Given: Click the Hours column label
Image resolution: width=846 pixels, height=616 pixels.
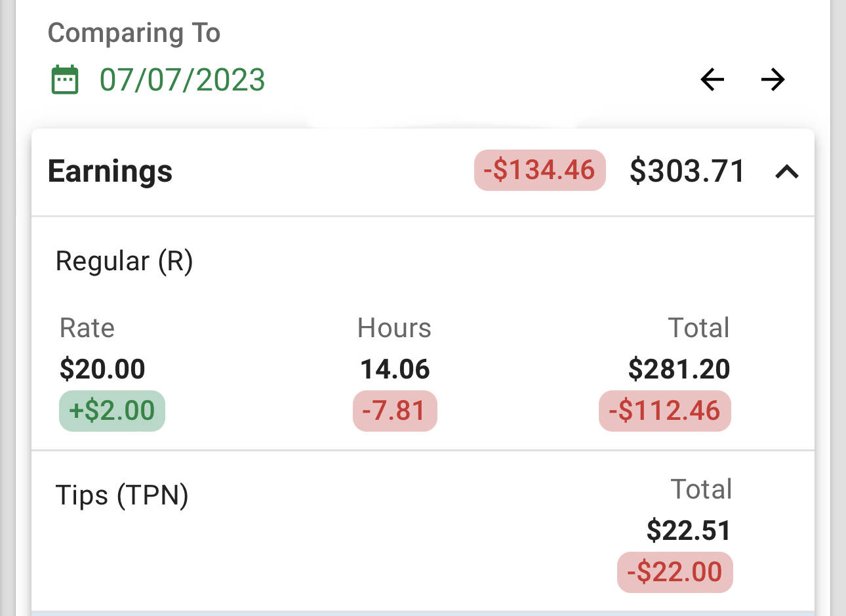Looking at the screenshot, I should 394,327.
